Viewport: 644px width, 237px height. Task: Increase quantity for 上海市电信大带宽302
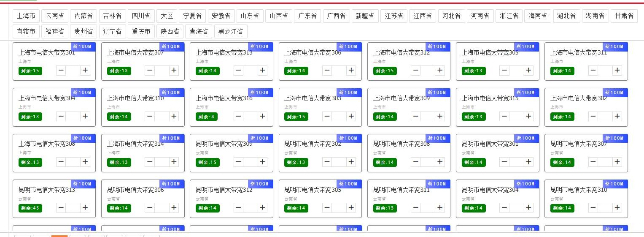tap(617, 116)
